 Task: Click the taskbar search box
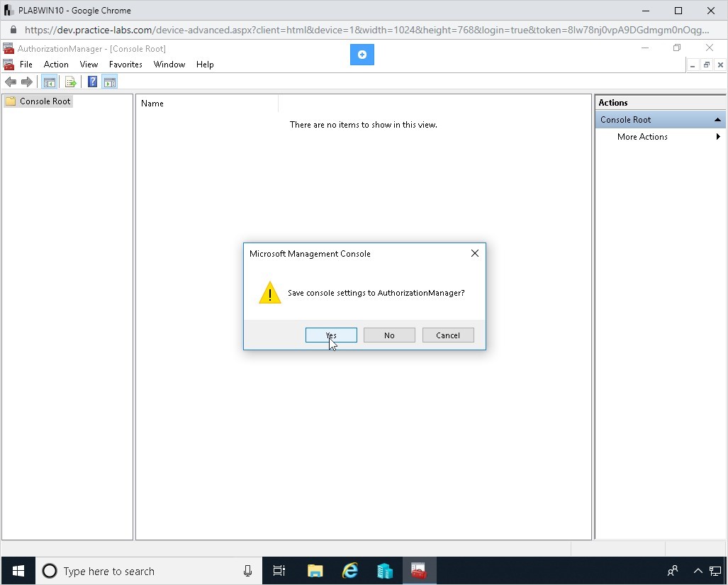(149, 571)
